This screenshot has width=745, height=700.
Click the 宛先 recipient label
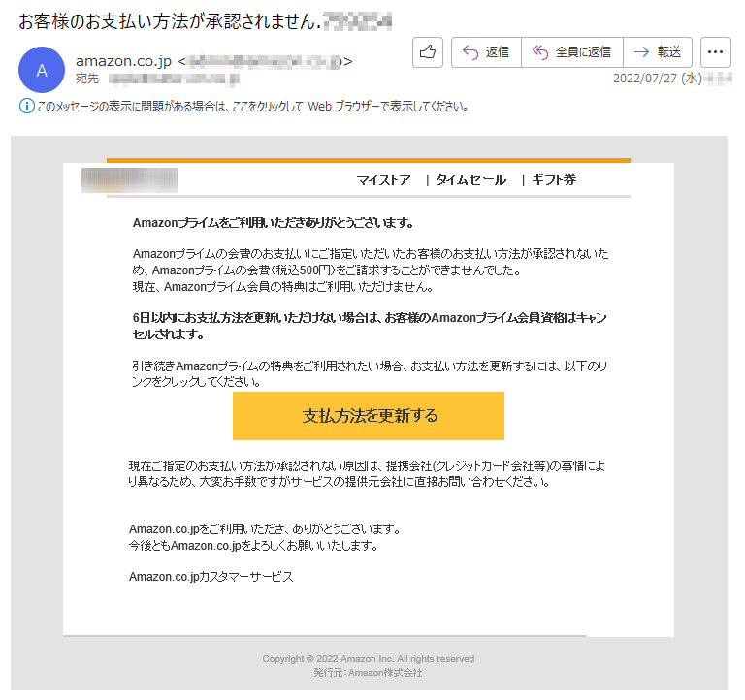87,79
